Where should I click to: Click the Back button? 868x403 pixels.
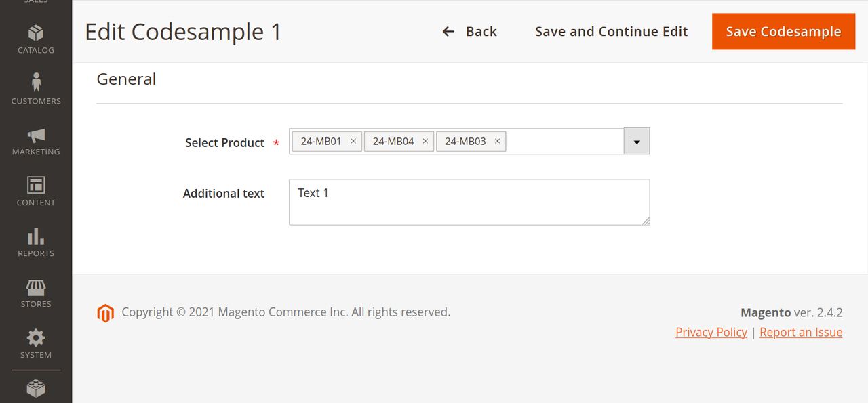pyautogui.click(x=469, y=32)
